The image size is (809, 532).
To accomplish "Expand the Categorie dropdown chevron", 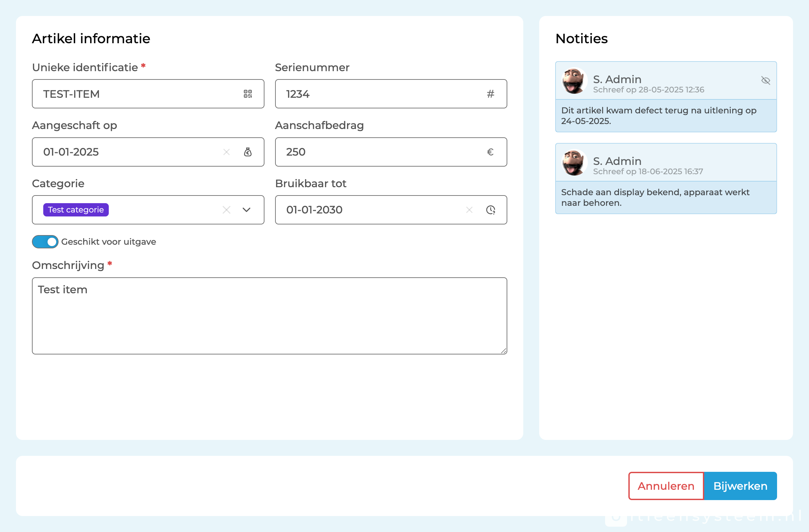I will [x=246, y=210].
